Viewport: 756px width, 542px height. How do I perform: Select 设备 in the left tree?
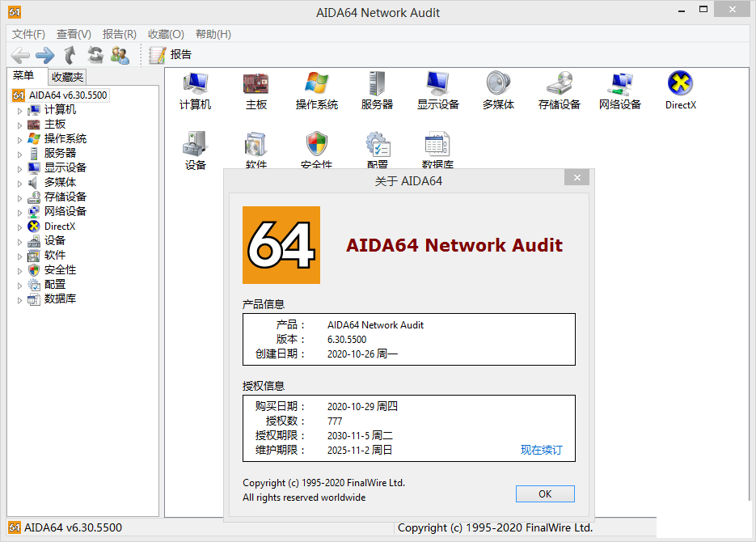pyautogui.click(x=54, y=240)
